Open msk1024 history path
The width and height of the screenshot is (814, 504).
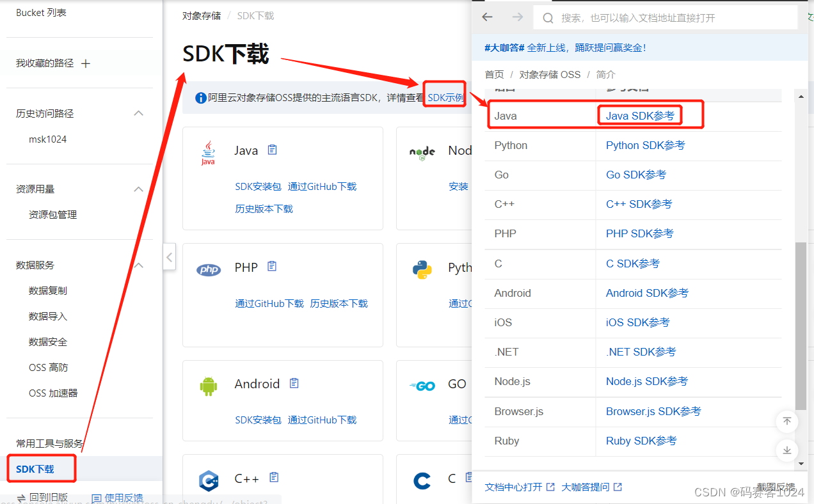tap(48, 139)
